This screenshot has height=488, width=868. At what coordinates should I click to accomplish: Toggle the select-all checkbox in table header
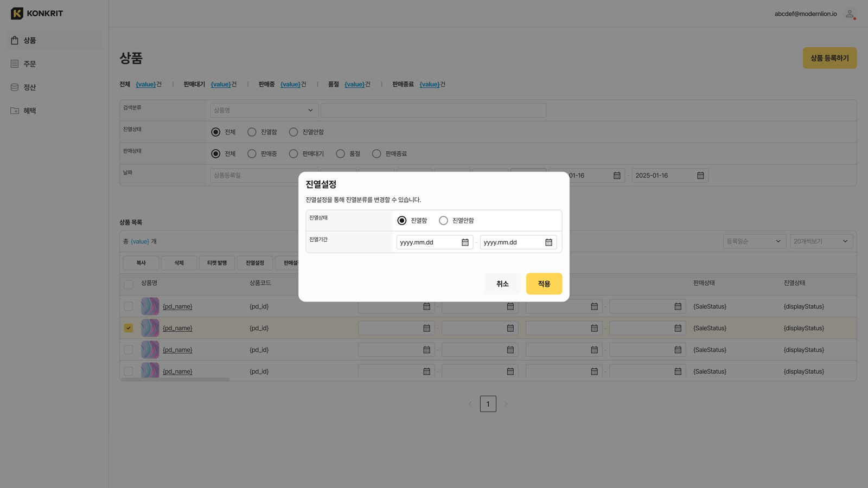click(129, 284)
